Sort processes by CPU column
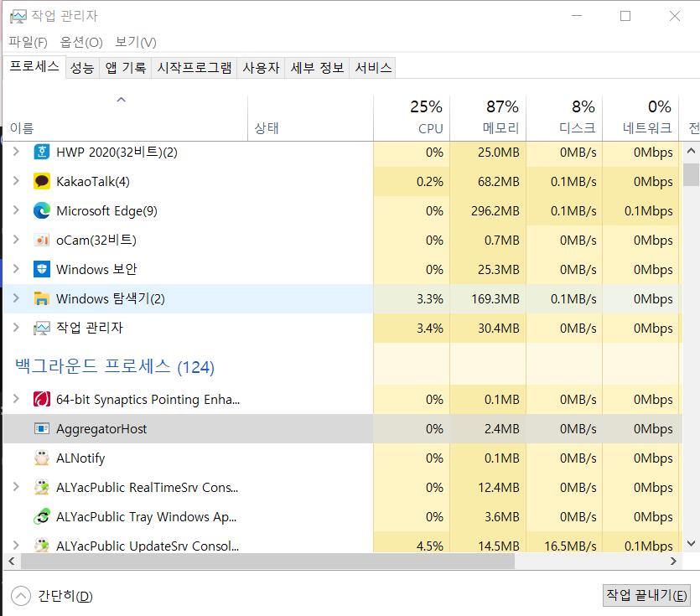Viewport: 700px width, 616px height. [x=412, y=118]
